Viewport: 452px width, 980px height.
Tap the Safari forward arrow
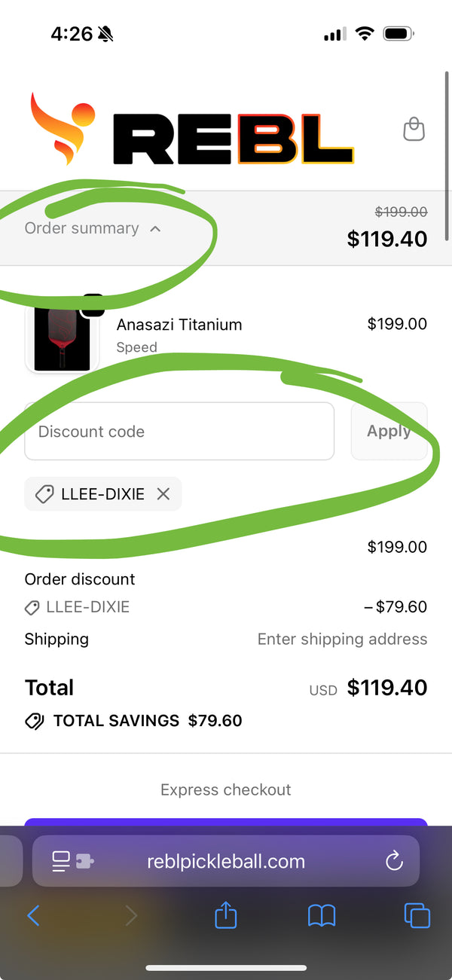click(131, 915)
